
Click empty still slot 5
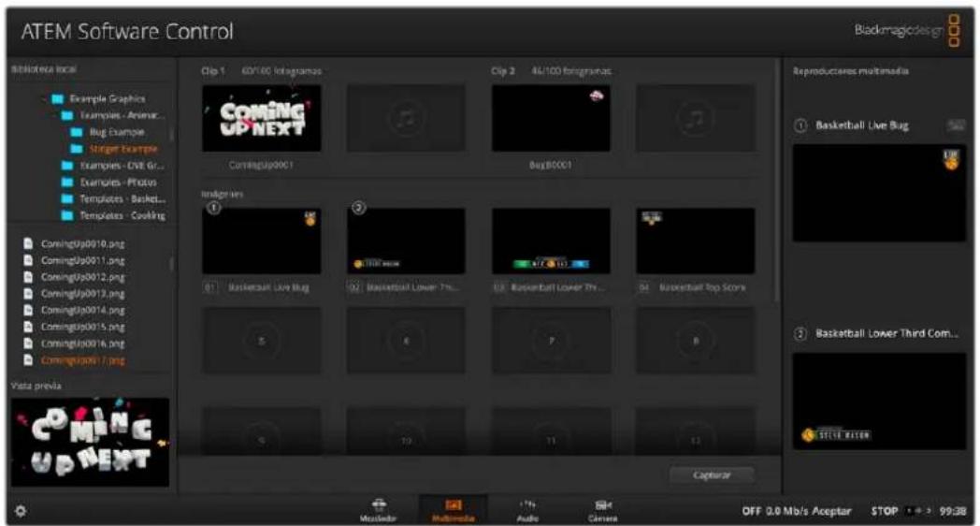(261, 341)
